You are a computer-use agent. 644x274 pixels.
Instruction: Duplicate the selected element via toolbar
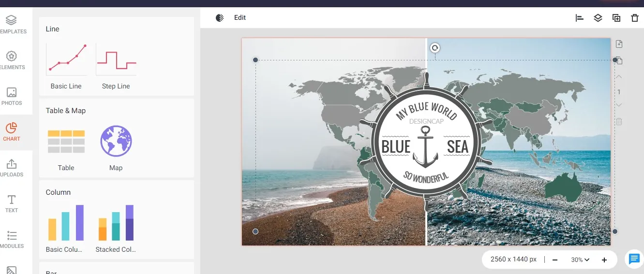coord(616,18)
